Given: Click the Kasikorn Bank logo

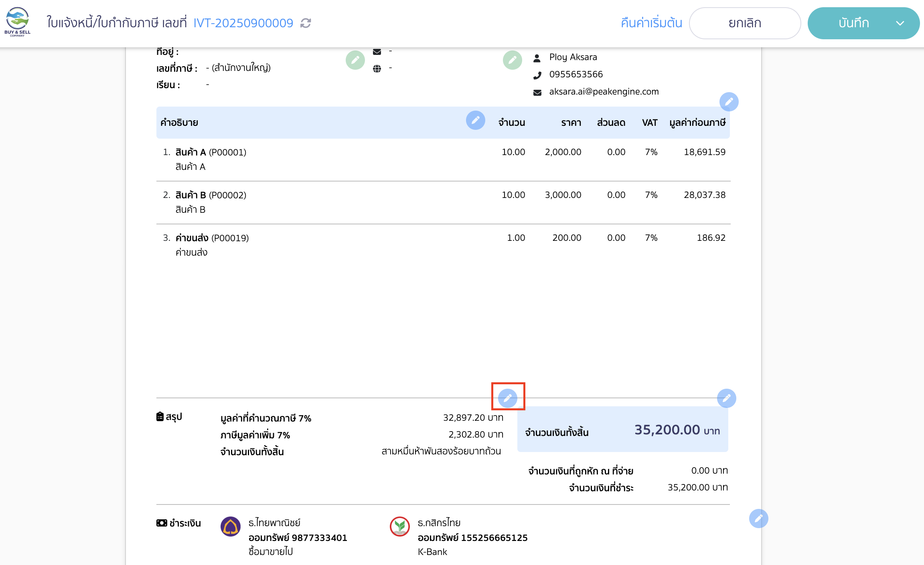Looking at the screenshot, I should point(400,527).
